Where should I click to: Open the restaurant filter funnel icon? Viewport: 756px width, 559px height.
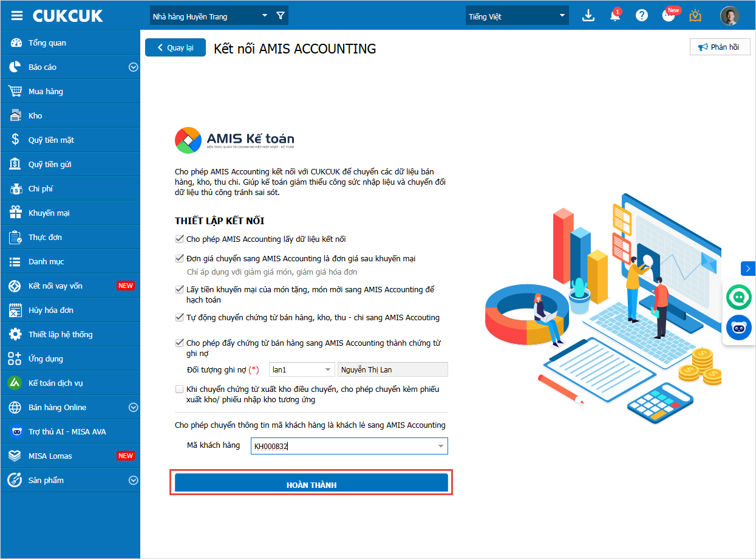point(280,16)
